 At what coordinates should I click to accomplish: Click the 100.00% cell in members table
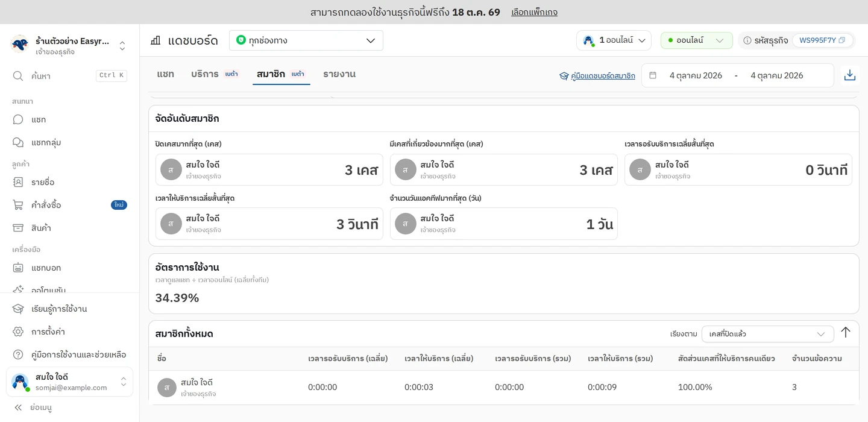click(695, 387)
